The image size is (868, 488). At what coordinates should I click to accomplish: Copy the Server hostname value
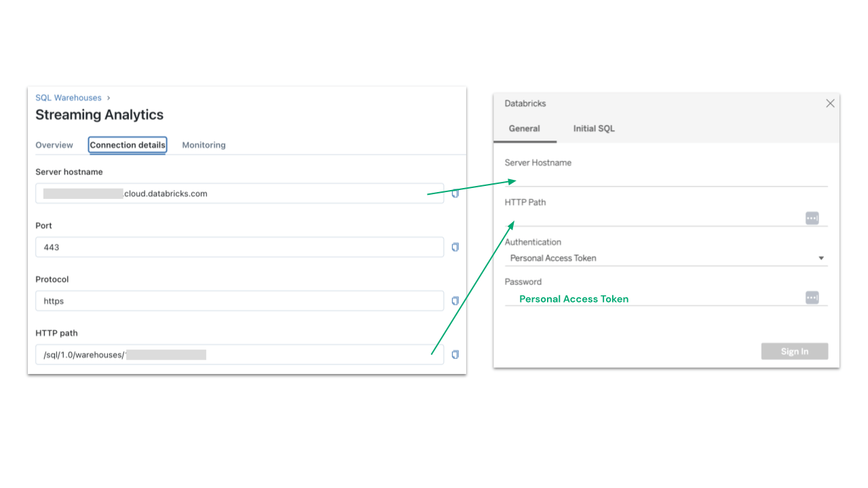click(455, 193)
